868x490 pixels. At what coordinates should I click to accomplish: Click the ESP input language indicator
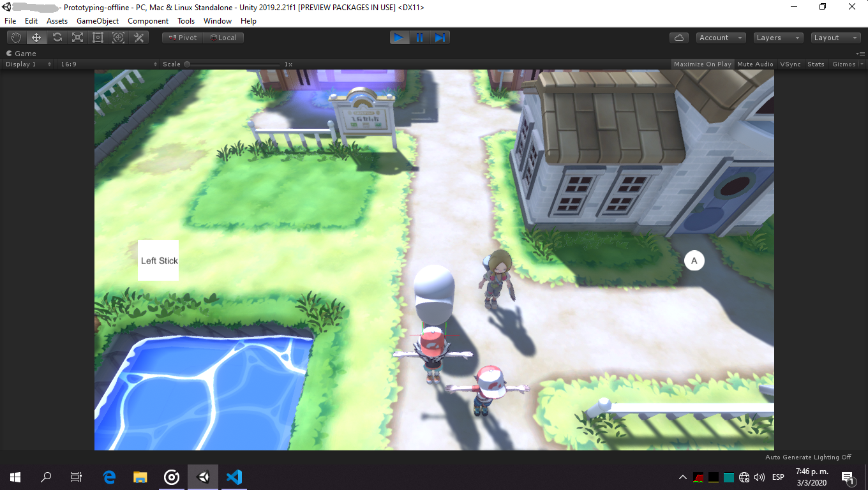click(778, 477)
